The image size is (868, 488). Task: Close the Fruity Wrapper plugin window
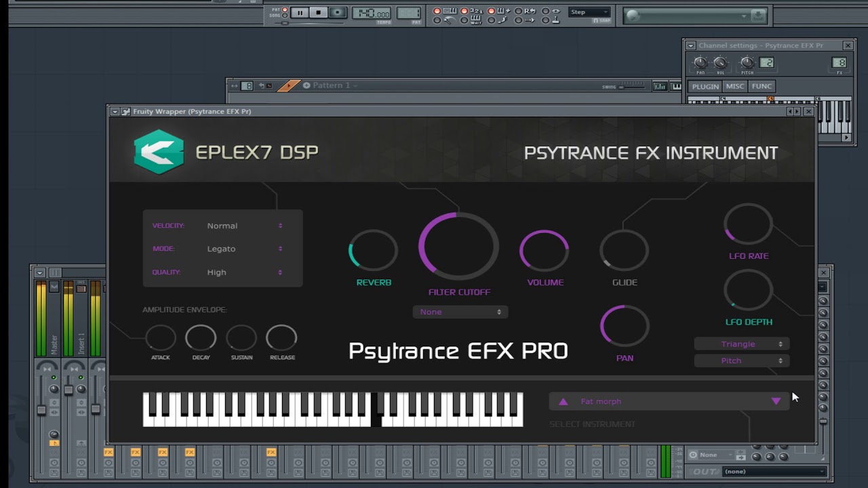click(x=808, y=111)
